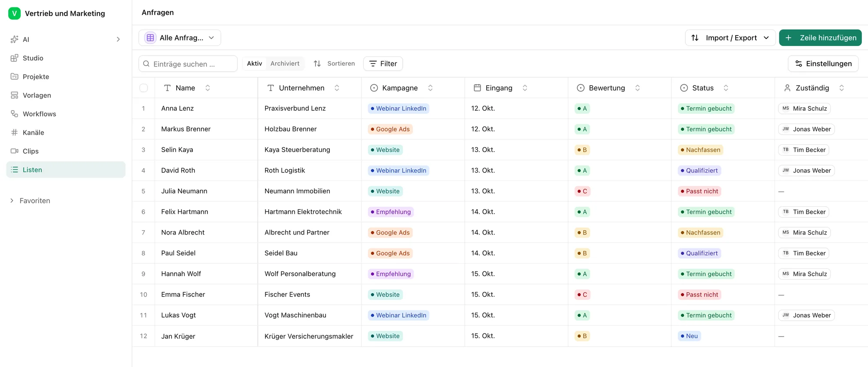The width and height of the screenshot is (868, 367).
Task: Open sort arrows on Kampagne column
Action: 431,88
